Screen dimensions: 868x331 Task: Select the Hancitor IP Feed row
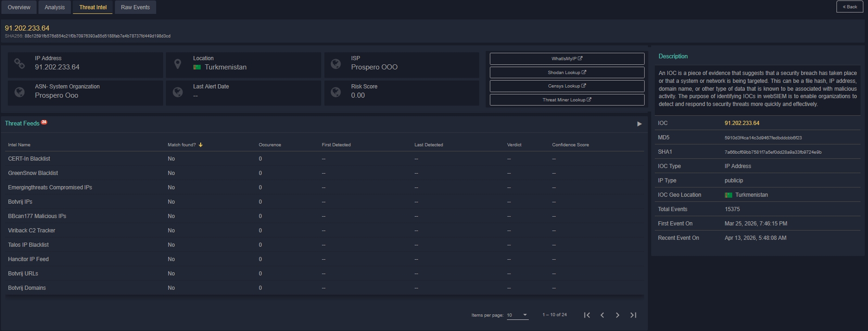(324, 259)
